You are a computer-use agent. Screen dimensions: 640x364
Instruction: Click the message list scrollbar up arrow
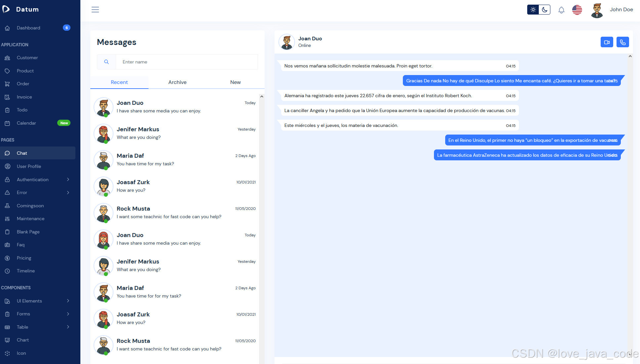click(x=262, y=97)
